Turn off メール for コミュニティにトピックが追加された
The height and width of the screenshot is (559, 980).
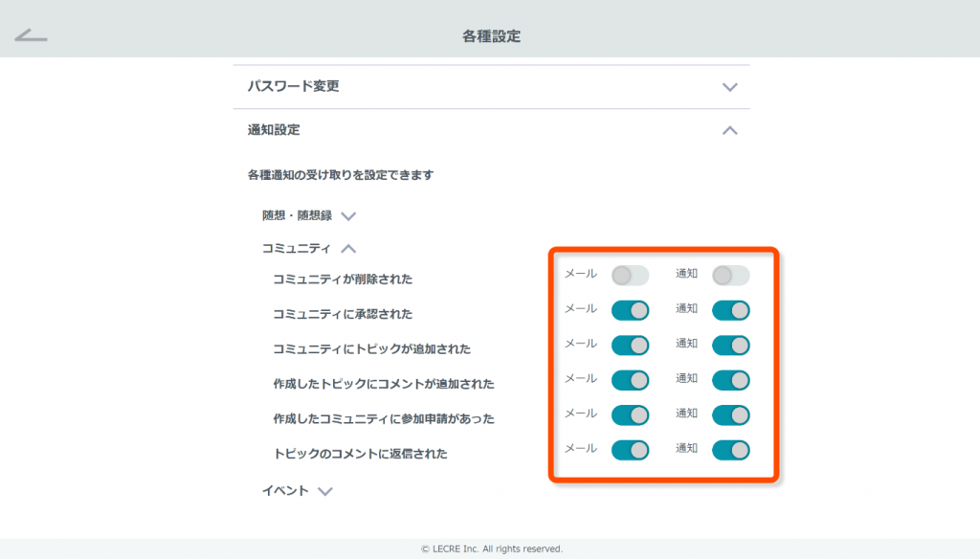pos(630,346)
